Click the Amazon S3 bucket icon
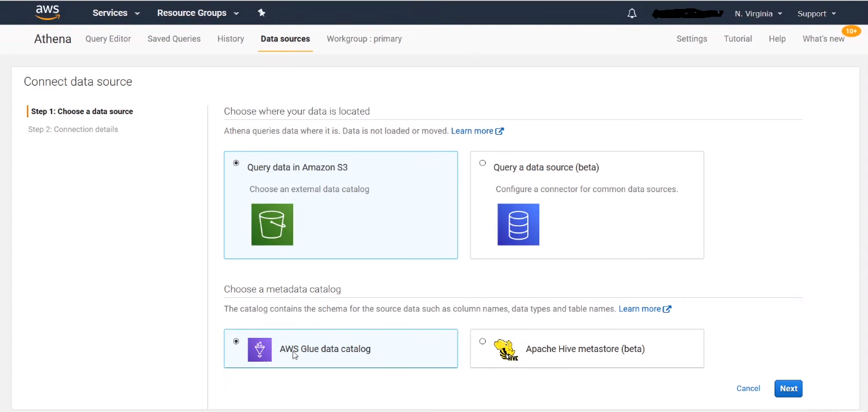This screenshot has width=868, height=412. (x=271, y=225)
